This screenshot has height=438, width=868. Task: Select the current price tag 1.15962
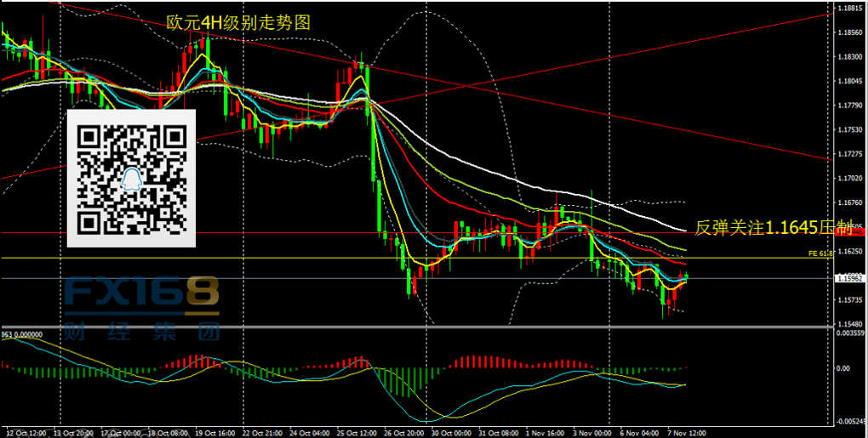click(849, 278)
